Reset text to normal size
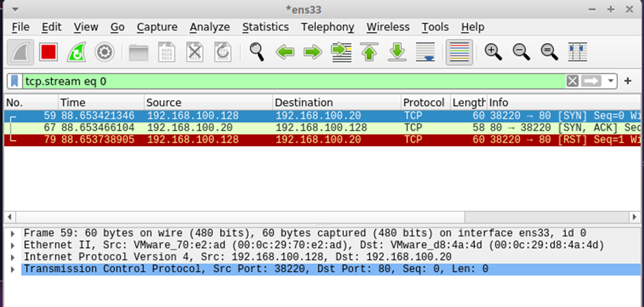Viewport: 644px width, 307px height. (x=549, y=52)
